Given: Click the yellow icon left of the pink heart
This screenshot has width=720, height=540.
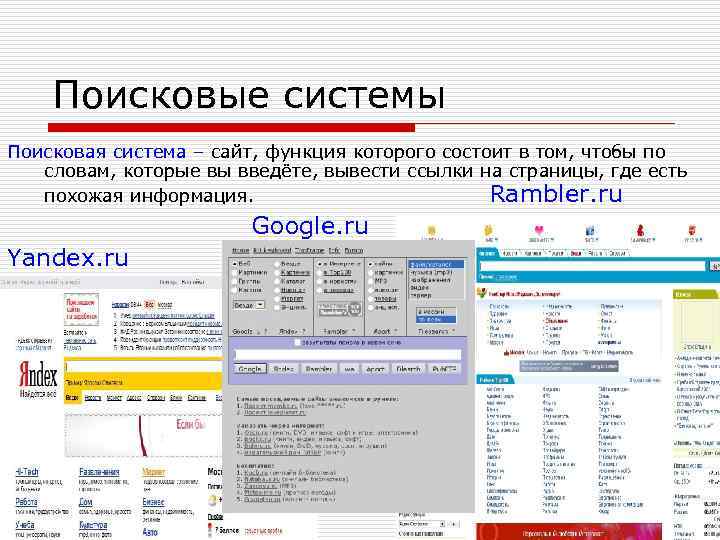Looking at the screenshot, I should click(x=489, y=231).
